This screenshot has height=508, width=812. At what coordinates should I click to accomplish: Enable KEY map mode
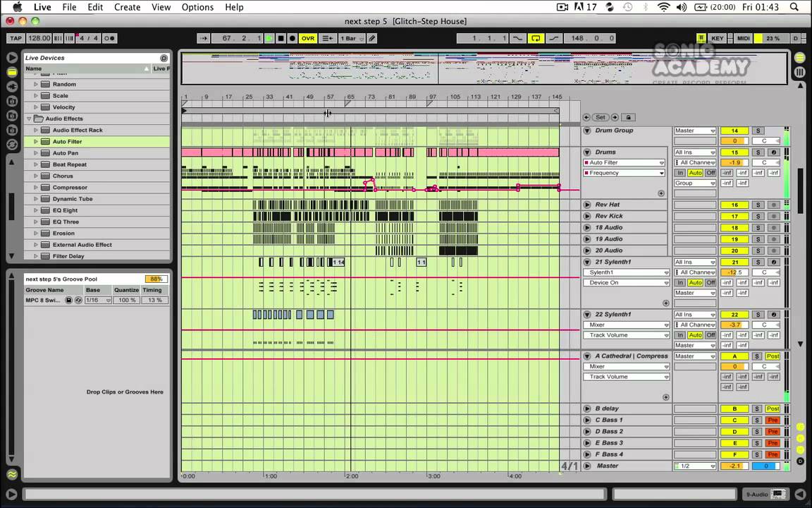(x=718, y=38)
